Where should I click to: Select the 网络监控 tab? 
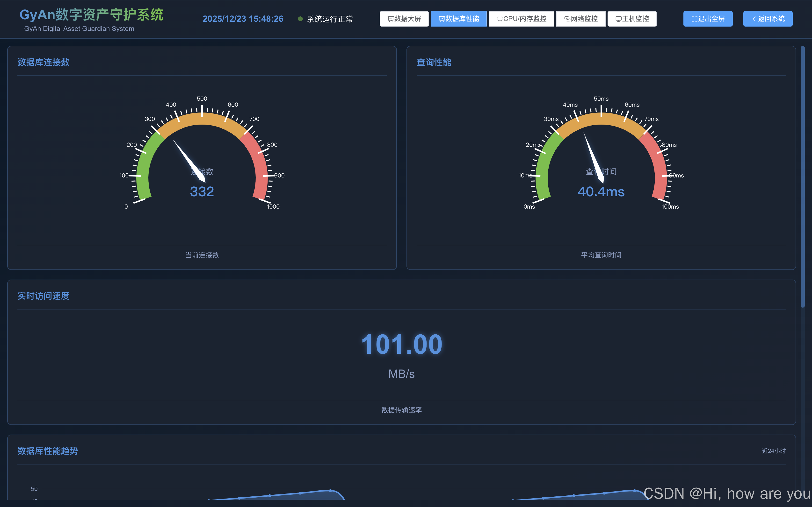pos(581,19)
